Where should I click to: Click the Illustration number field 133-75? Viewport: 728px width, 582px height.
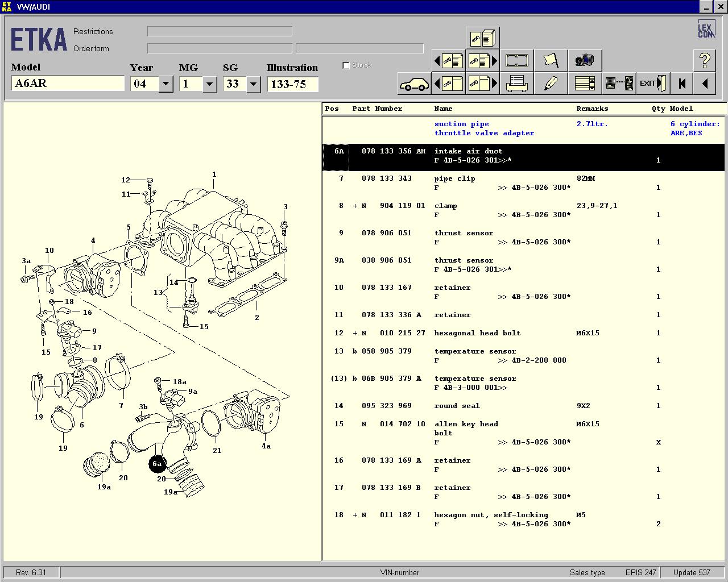pyautogui.click(x=292, y=84)
